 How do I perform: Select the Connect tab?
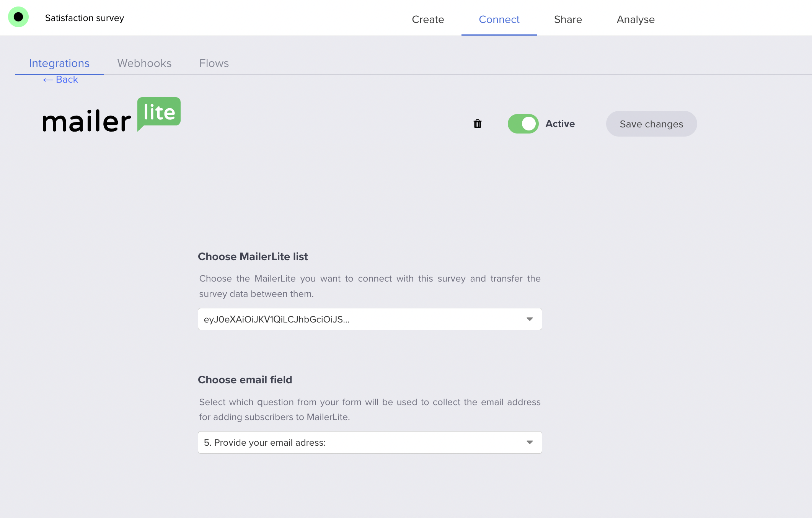pyautogui.click(x=499, y=19)
